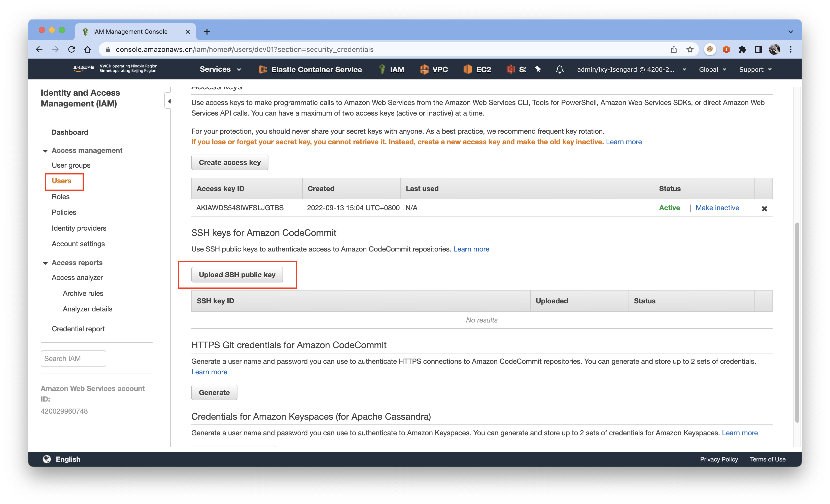Collapse the IAM side navigation panel
The image size is (830, 504).
tap(169, 101)
